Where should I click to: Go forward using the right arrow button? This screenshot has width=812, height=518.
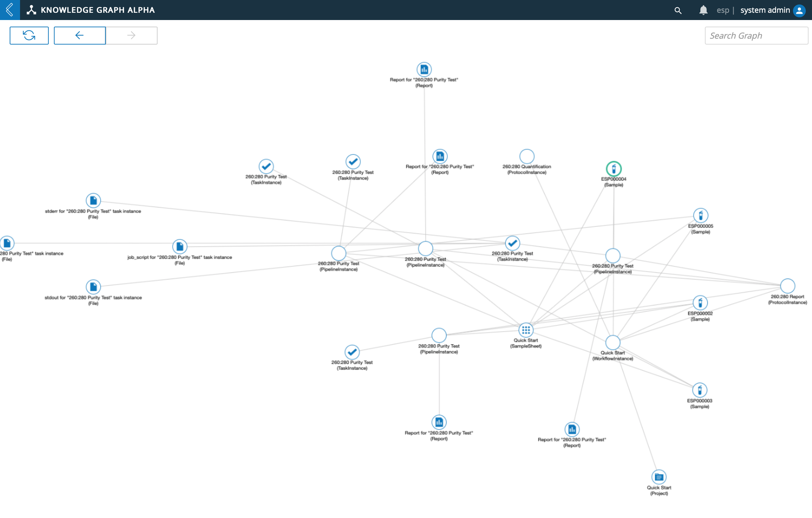point(131,35)
